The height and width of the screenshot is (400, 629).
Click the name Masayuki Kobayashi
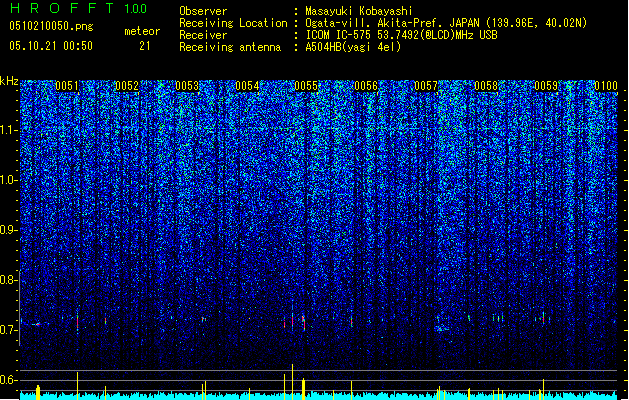pos(359,11)
